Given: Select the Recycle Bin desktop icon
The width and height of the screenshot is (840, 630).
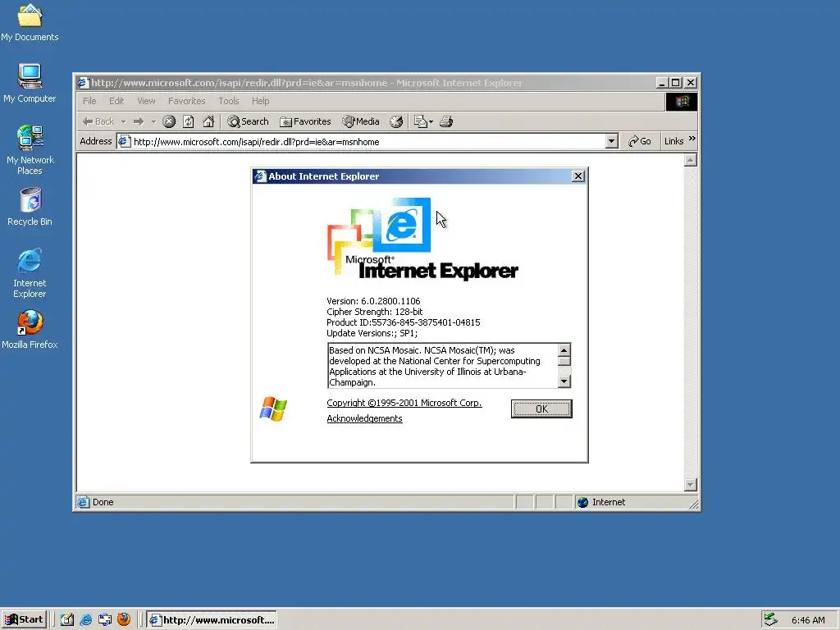Looking at the screenshot, I should (30, 207).
